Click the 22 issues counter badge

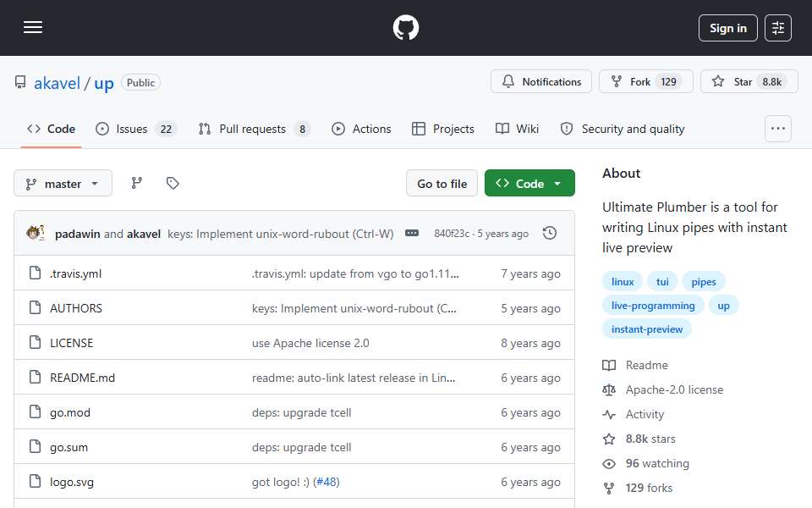(166, 129)
